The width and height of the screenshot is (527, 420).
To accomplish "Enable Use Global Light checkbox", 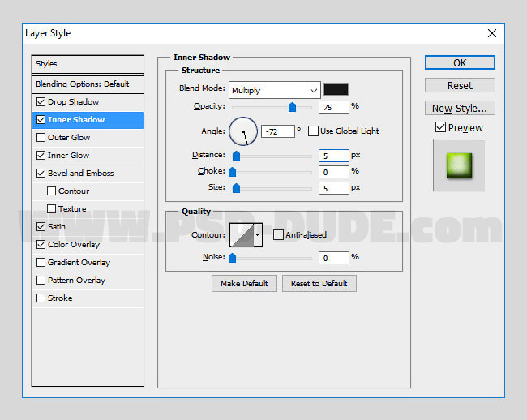I will (x=313, y=131).
